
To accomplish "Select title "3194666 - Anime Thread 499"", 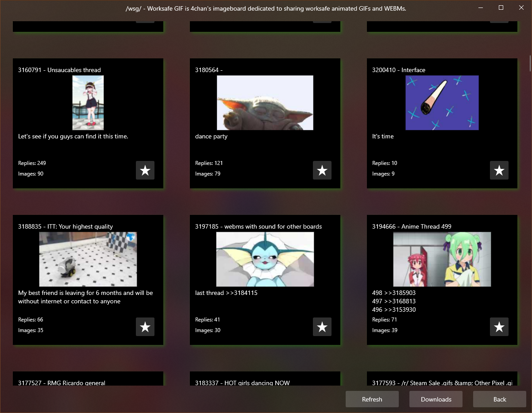I will click(x=412, y=226).
